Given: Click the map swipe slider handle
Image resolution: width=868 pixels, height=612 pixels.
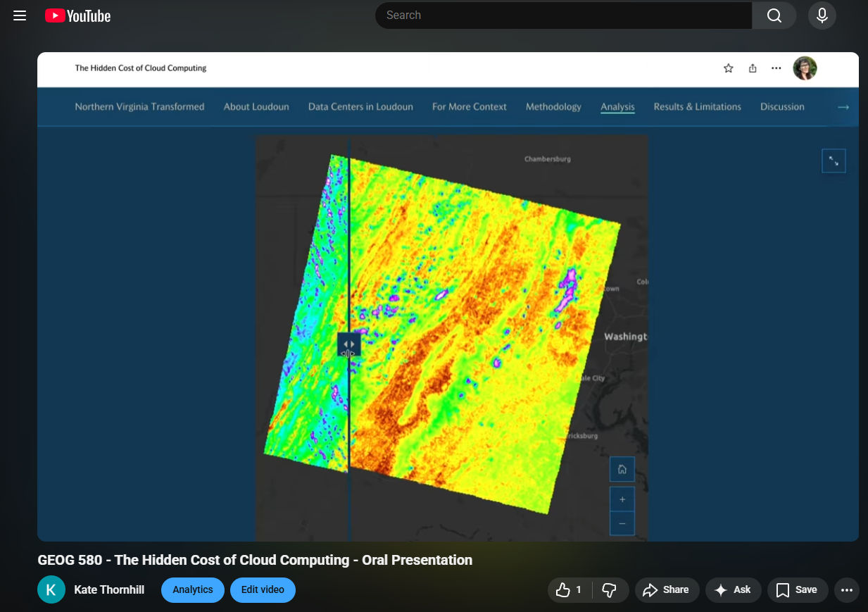Looking at the screenshot, I should coord(348,345).
